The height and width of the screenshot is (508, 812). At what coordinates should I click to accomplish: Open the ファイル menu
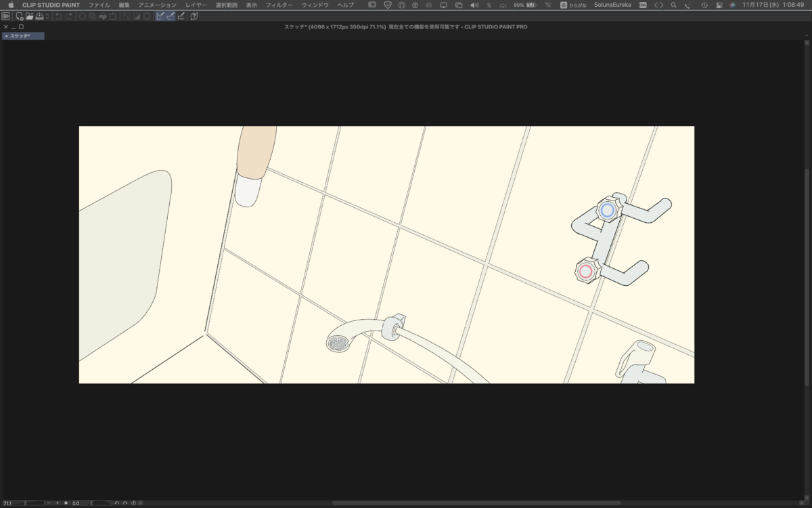[99, 5]
